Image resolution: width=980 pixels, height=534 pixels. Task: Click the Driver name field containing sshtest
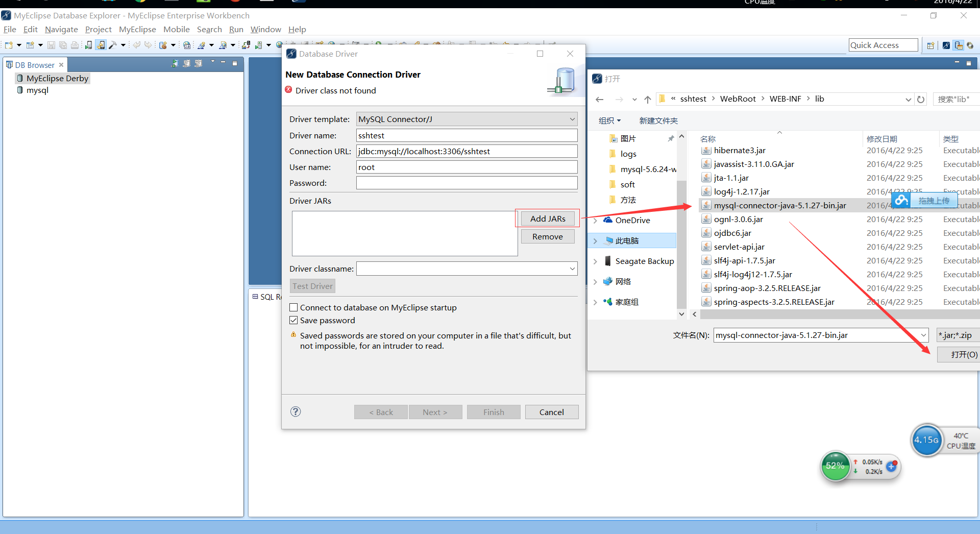pyautogui.click(x=467, y=135)
